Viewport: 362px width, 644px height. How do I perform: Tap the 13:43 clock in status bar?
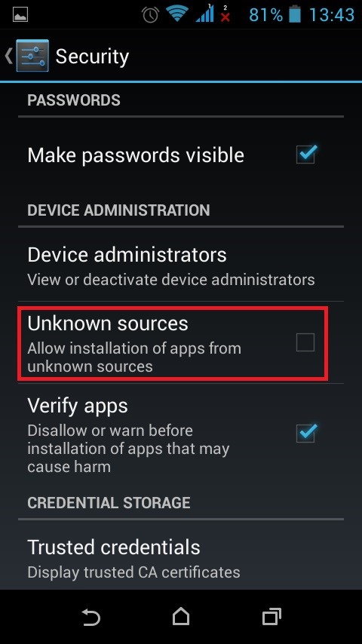coord(331,15)
